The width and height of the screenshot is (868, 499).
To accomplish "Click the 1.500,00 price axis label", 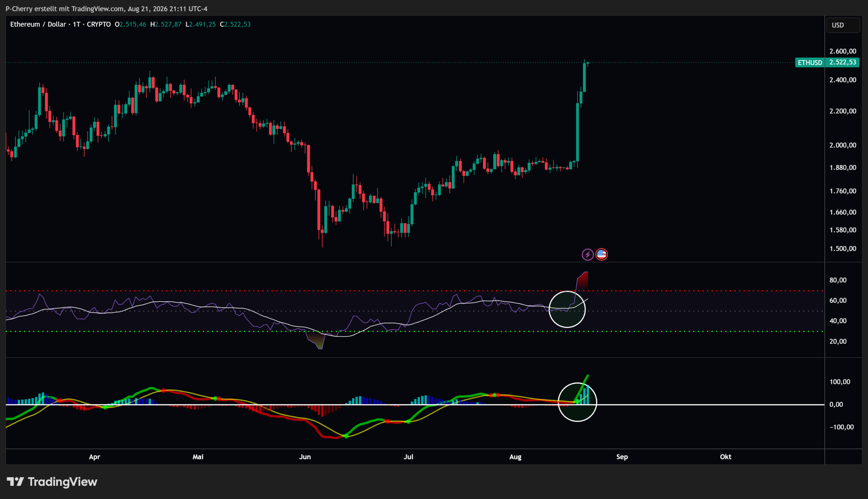I will (843, 248).
